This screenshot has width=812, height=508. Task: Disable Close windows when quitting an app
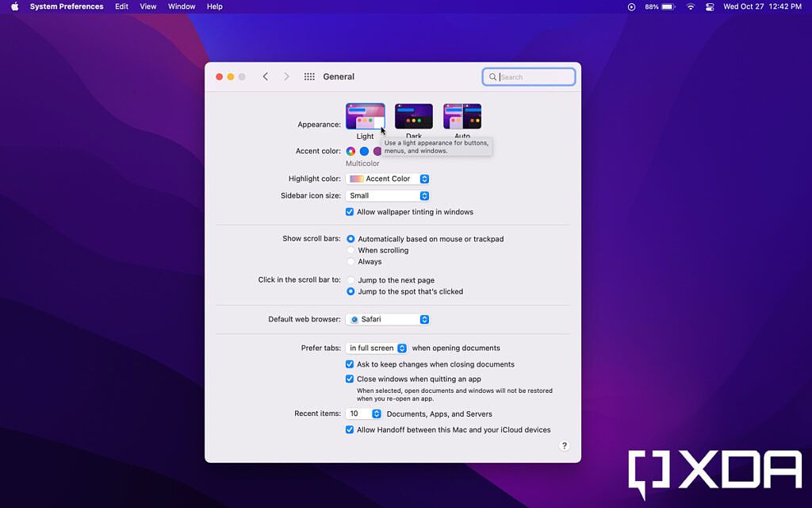349,379
